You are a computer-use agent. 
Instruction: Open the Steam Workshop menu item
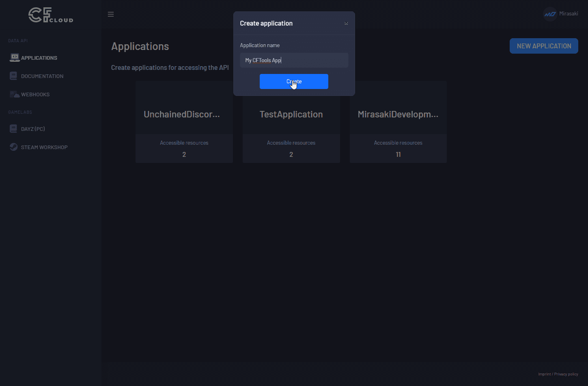[44, 147]
